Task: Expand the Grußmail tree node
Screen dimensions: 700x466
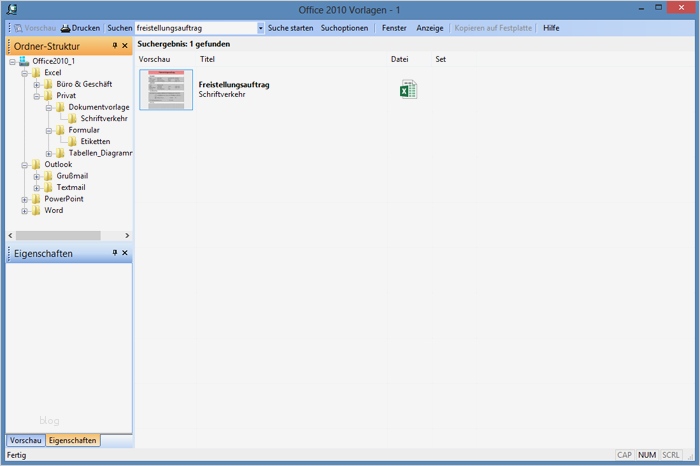Action: click(x=37, y=177)
